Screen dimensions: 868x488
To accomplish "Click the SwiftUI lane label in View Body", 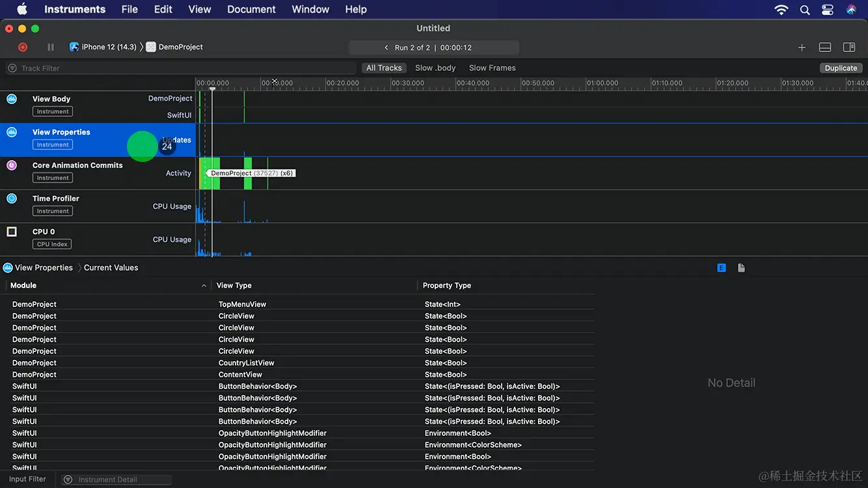I will pos(180,115).
